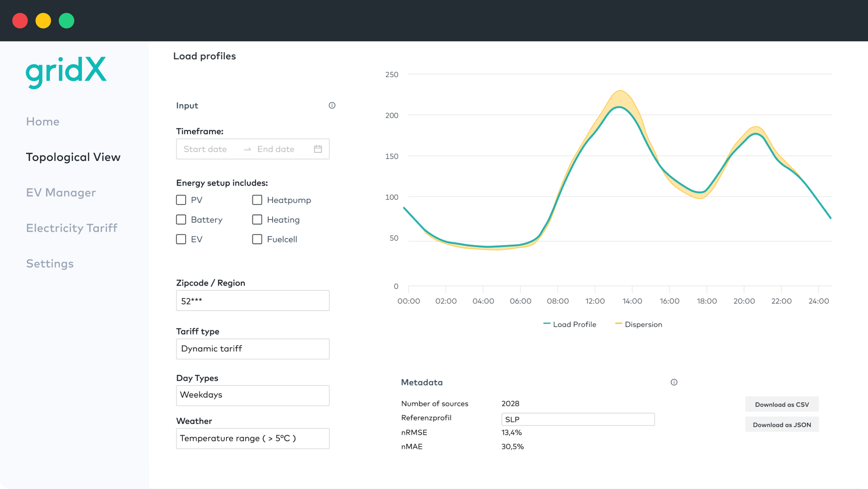
Task: Select Electricity Tariff from the sidebar
Action: [72, 228]
